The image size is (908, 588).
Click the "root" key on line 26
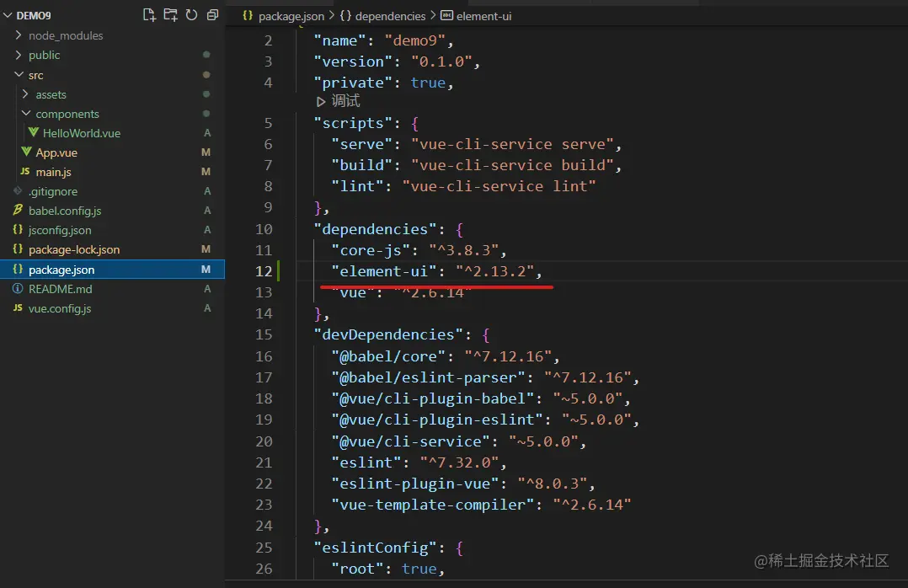pos(357,569)
